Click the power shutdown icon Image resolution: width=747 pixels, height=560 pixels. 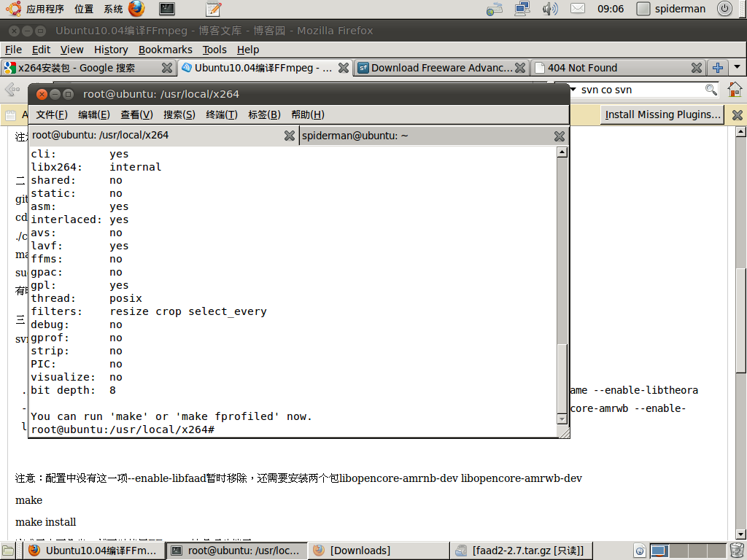[x=724, y=9]
